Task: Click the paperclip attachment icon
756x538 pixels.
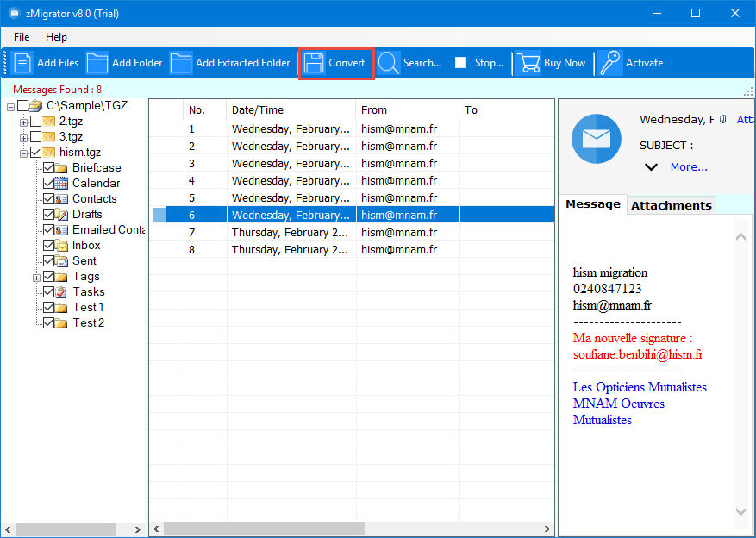Action: click(x=722, y=120)
